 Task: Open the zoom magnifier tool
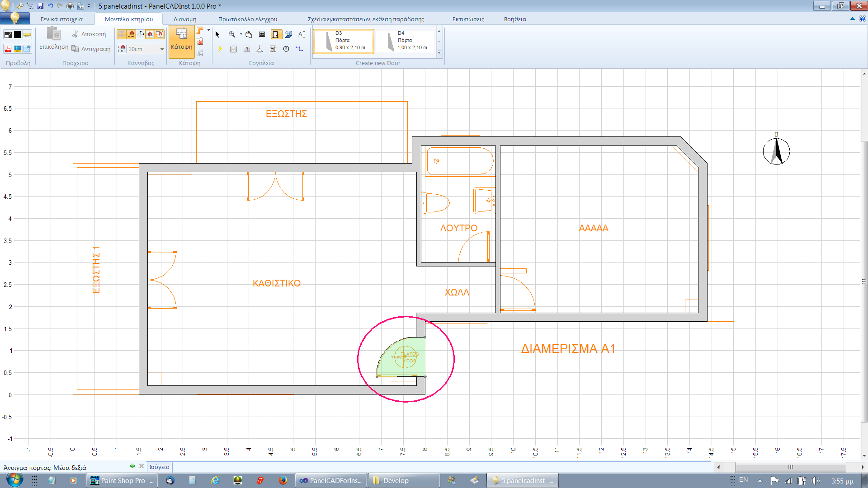coord(231,34)
